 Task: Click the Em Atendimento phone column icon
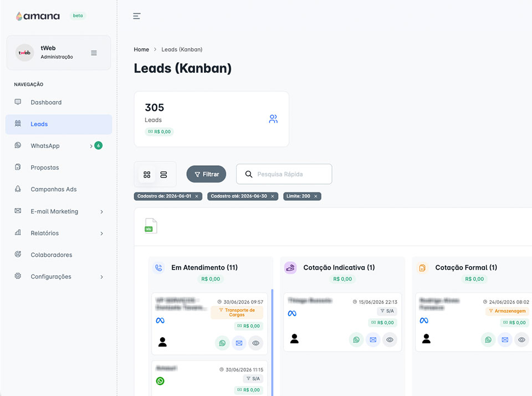(x=158, y=268)
